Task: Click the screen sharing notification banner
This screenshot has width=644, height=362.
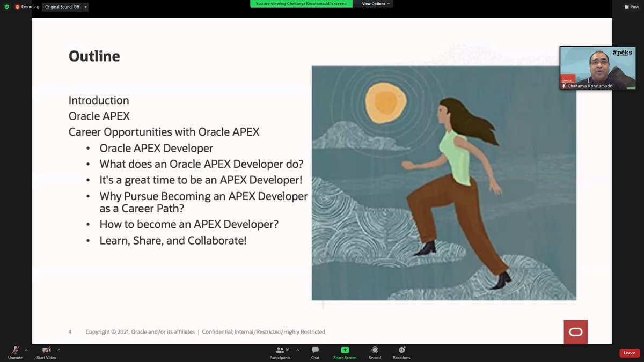Action: tap(301, 4)
